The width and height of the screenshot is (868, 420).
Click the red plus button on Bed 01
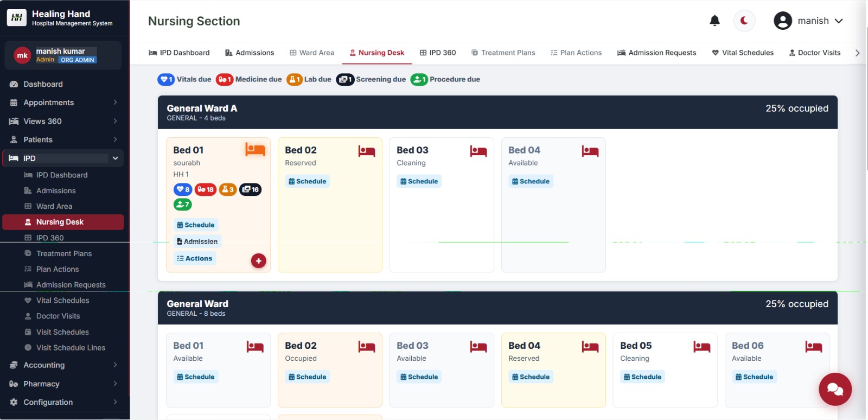point(258,261)
